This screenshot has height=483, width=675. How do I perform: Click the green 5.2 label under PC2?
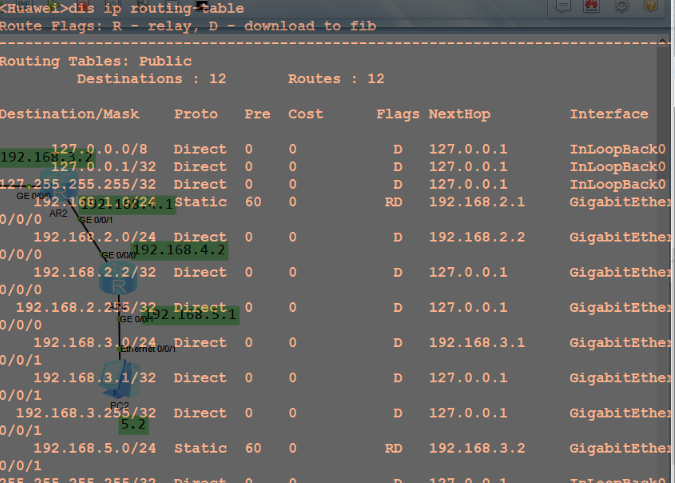pyautogui.click(x=133, y=424)
